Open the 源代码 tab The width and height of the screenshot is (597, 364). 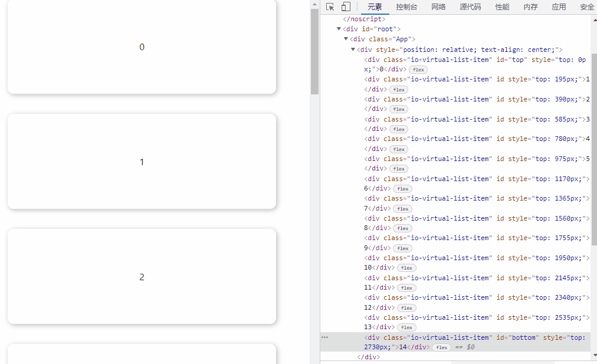pyautogui.click(x=470, y=7)
